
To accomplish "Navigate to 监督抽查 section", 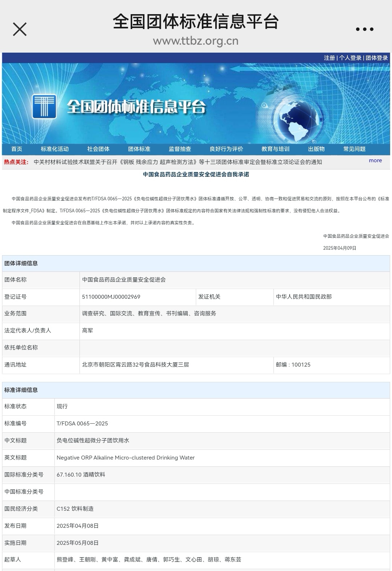I will [x=180, y=149].
